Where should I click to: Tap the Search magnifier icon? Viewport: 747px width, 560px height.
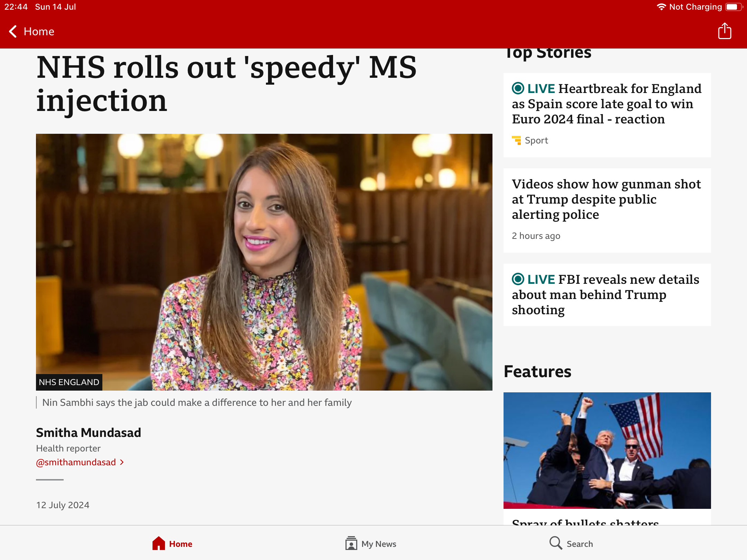click(555, 543)
